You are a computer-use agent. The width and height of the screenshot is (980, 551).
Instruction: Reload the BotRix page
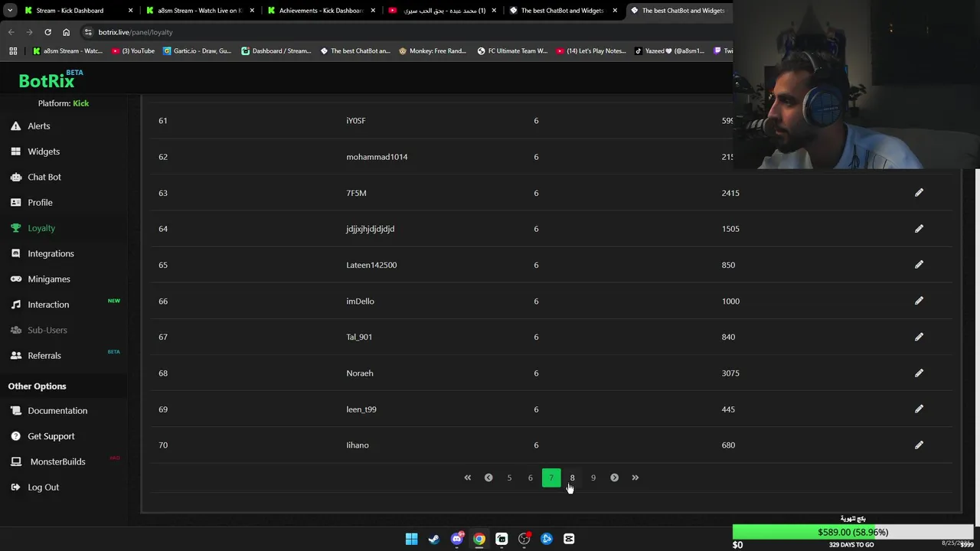pyautogui.click(x=47, y=32)
